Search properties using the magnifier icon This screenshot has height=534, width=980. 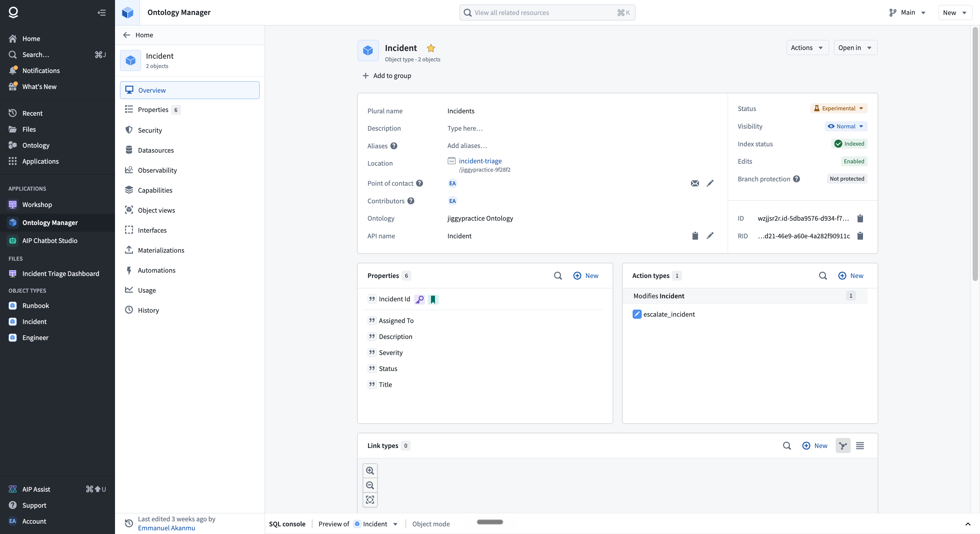pyautogui.click(x=558, y=276)
